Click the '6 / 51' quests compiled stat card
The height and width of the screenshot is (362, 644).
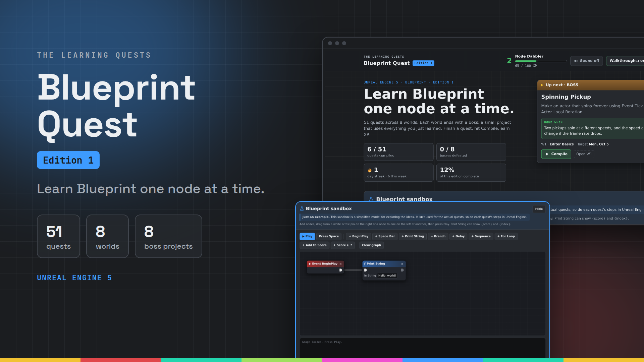click(398, 152)
